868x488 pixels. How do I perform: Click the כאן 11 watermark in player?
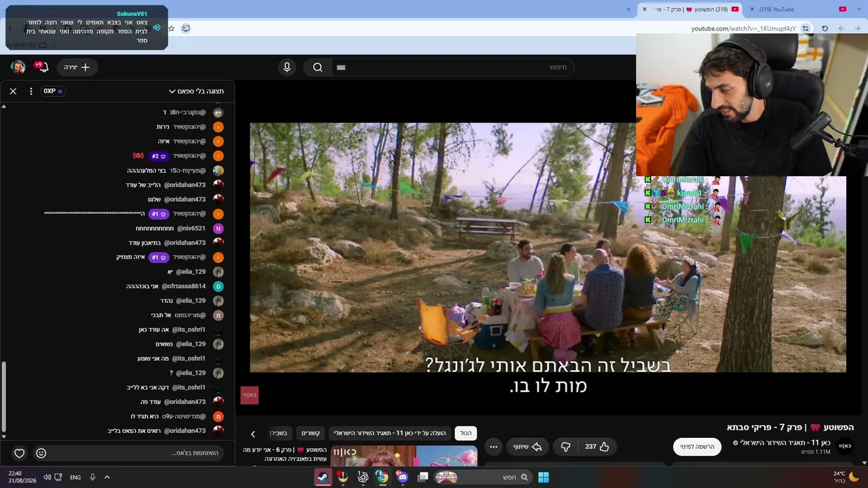[250, 395]
